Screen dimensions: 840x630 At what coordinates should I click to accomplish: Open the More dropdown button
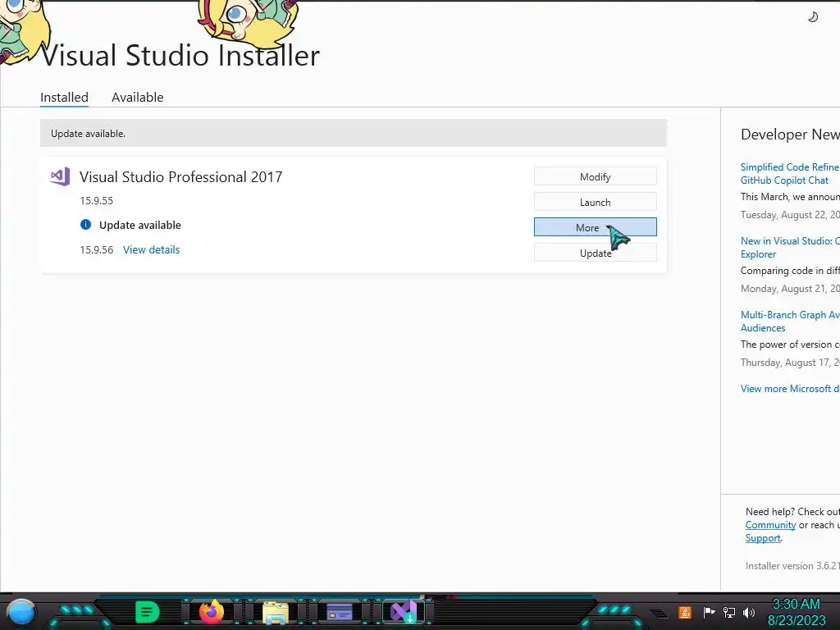pyautogui.click(x=596, y=227)
